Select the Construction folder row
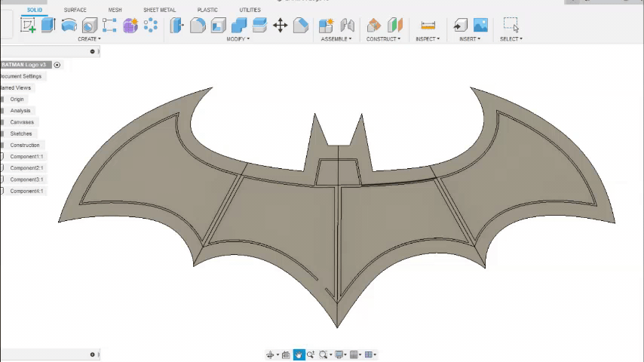 (x=25, y=146)
